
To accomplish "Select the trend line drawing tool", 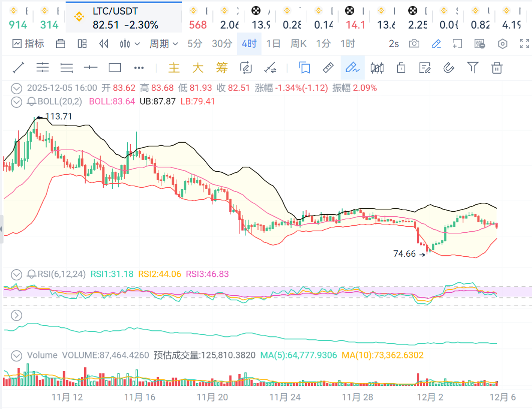I will pos(19,68).
